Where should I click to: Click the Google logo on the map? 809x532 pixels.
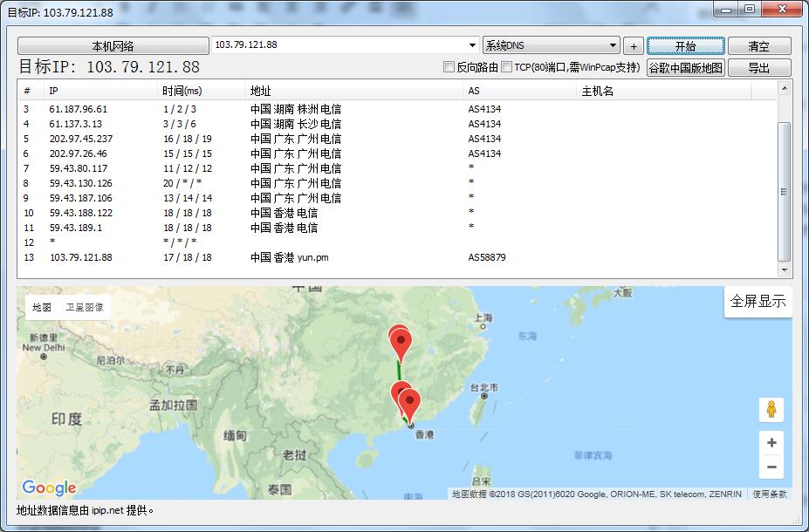click(50, 488)
